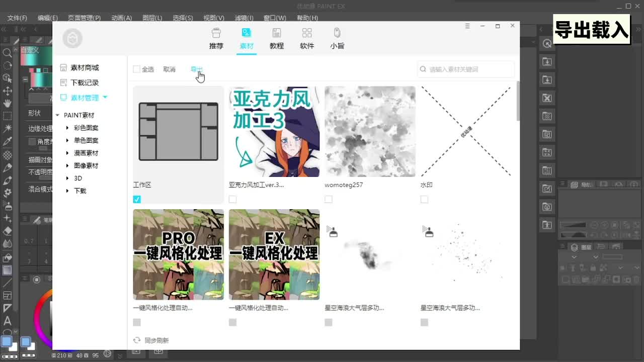Expand the 3D tree folder

(x=67, y=178)
